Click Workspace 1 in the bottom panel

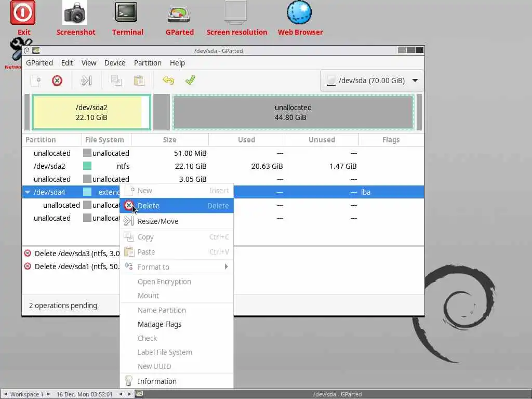point(26,394)
